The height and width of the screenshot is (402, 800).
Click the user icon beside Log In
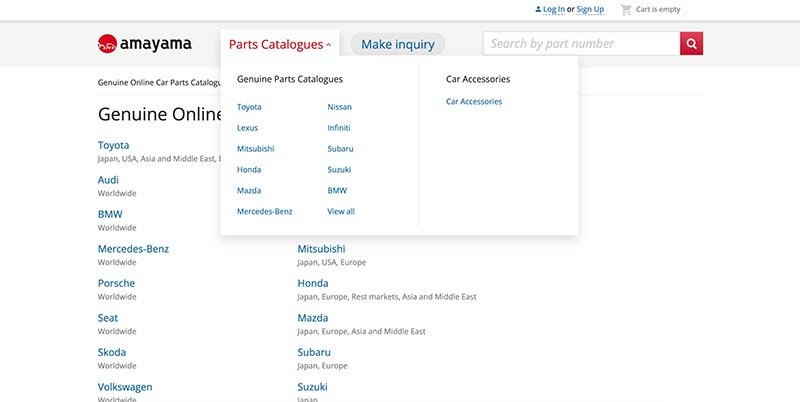tap(537, 9)
